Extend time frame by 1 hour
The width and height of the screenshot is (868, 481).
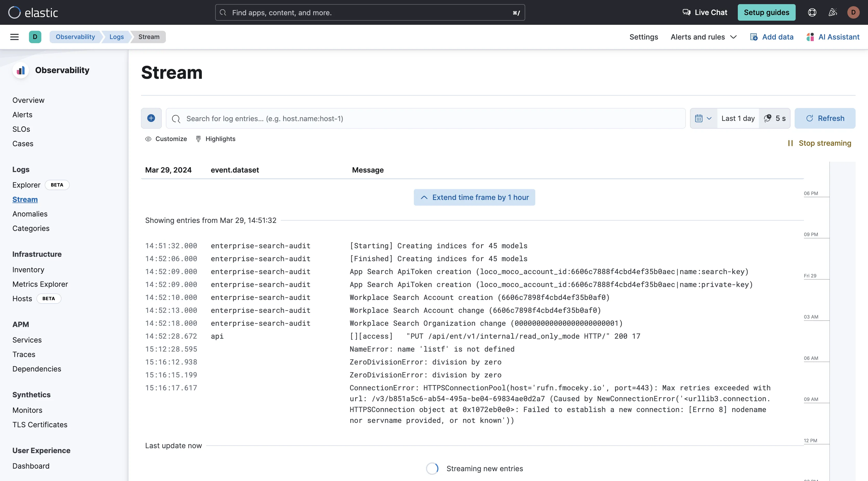475,197
